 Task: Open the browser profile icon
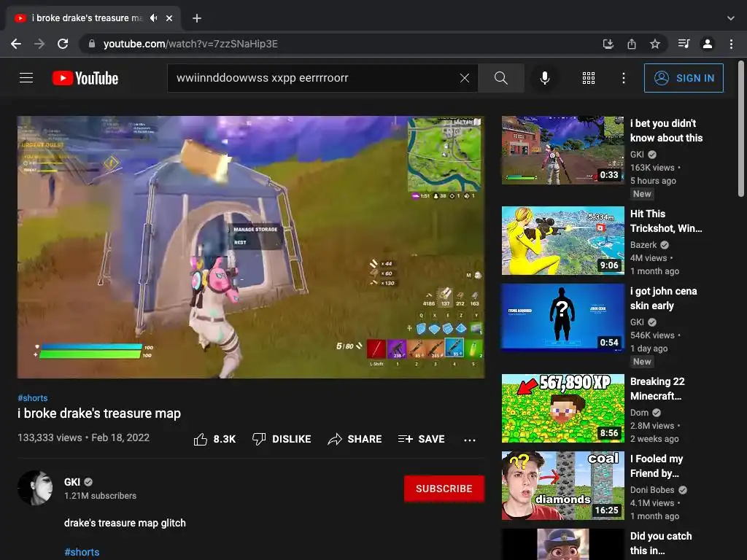708,44
